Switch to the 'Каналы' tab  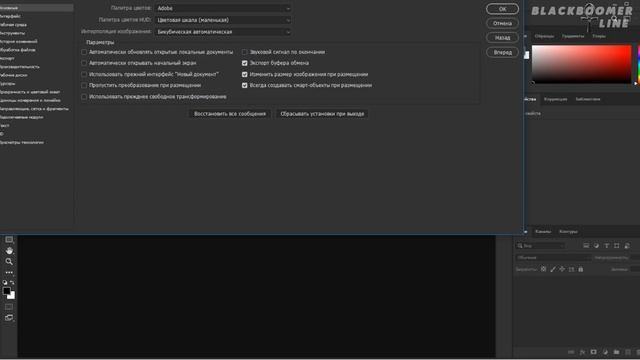click(x=543, y=231)
